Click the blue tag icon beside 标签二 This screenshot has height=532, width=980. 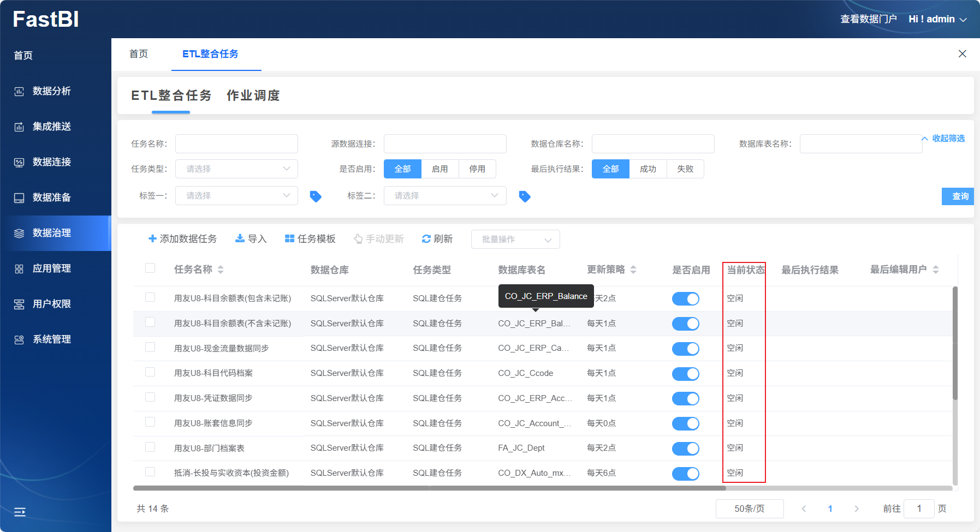click(525, 196)
